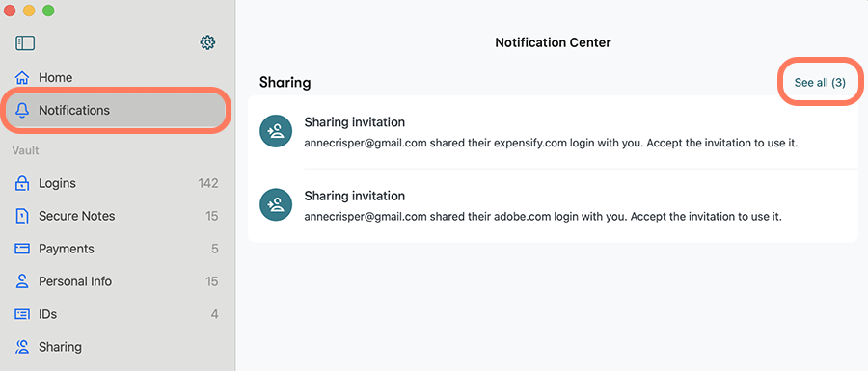
Task: Click the IDs card icon
Action: (22, 314)
